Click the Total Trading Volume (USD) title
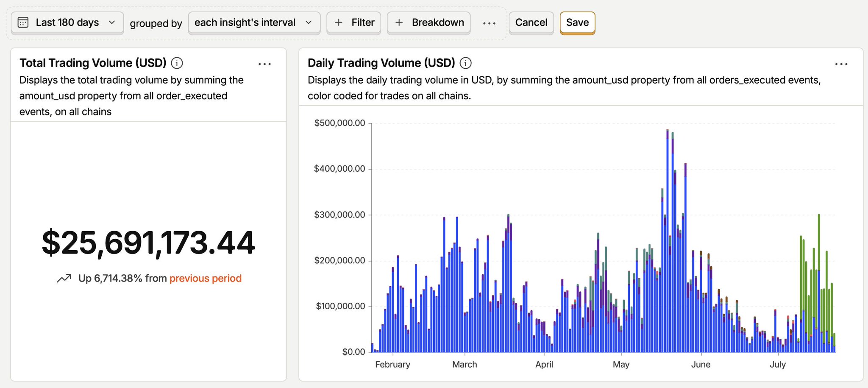 (93, 63)
